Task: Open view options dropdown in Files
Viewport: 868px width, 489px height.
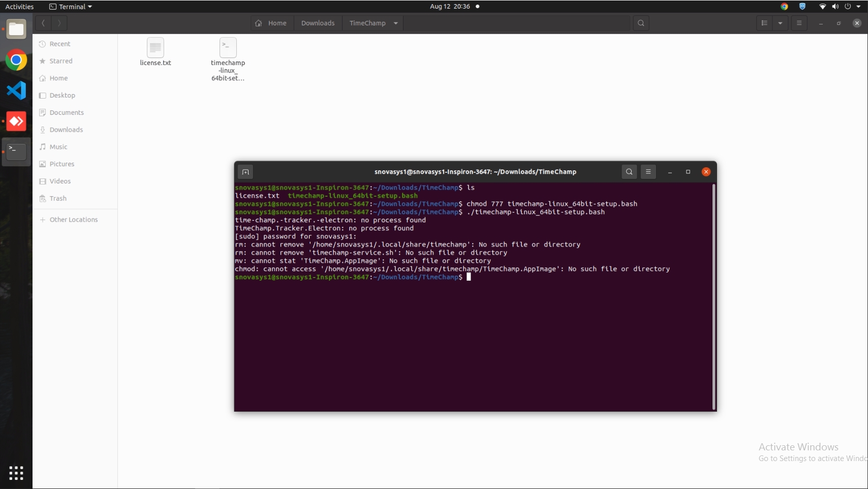Action: [x=780, y=23]
